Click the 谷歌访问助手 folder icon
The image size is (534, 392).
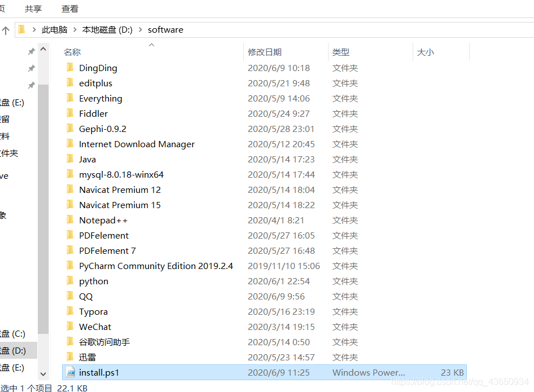tap(70, 342)
